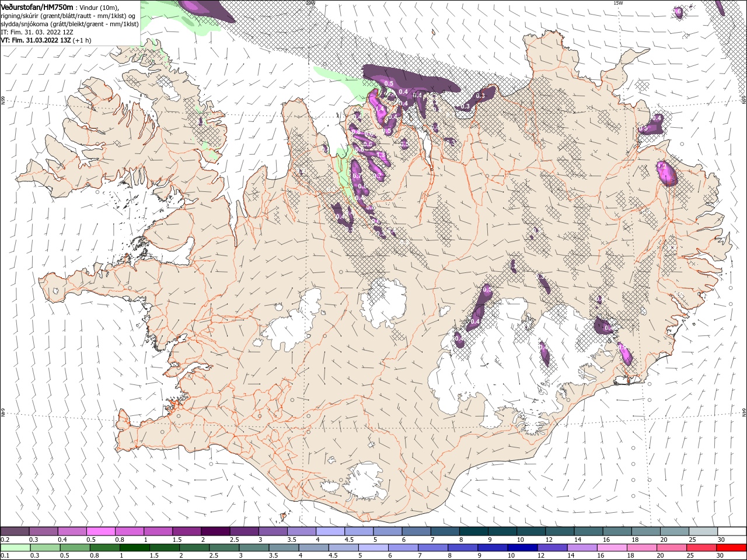
Task: Pick the snow-scale swatch starting at 3.5
Action: click(301, 531)
